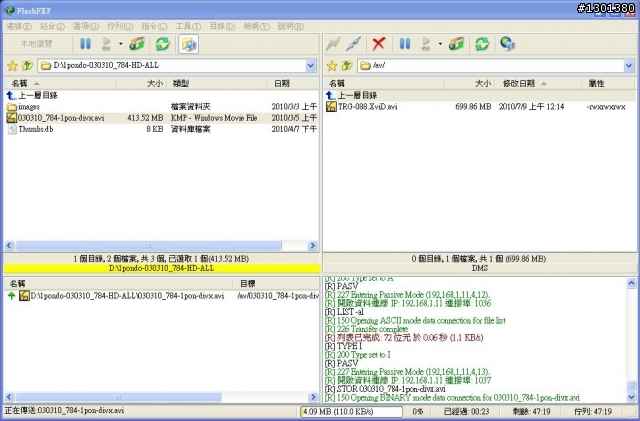
Task: Click log pane scroll up arrow
Action: pos(631,283)
